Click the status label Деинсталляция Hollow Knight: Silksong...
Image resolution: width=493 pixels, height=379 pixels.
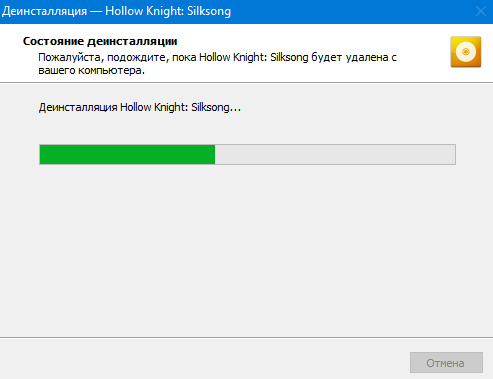pos(140,107)
